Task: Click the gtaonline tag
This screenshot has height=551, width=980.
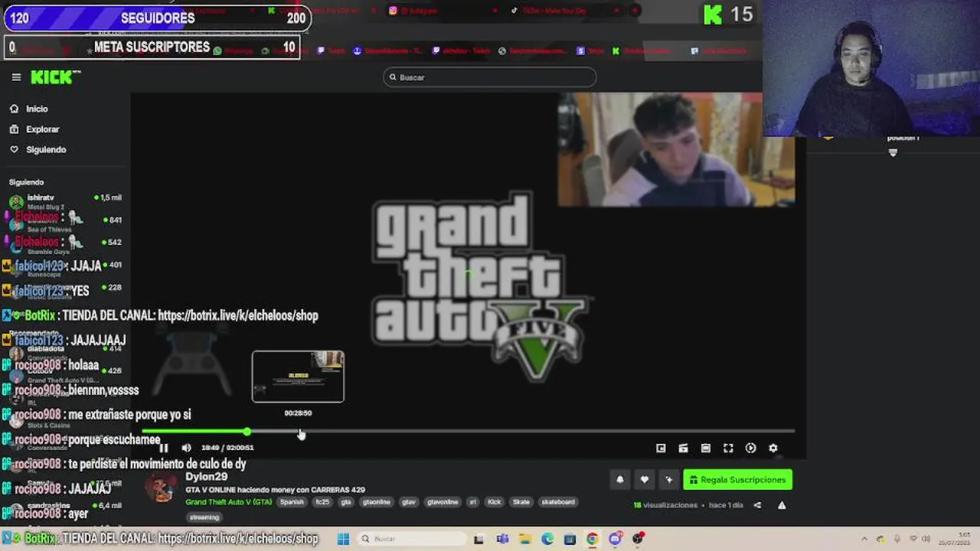Action: 377,502
